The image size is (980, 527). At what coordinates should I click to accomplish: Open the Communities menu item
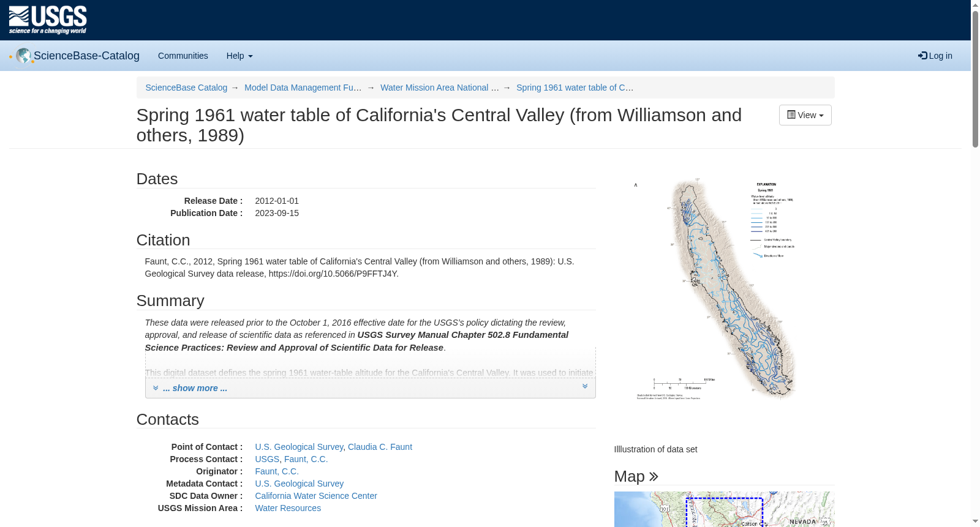click(183, 56)
